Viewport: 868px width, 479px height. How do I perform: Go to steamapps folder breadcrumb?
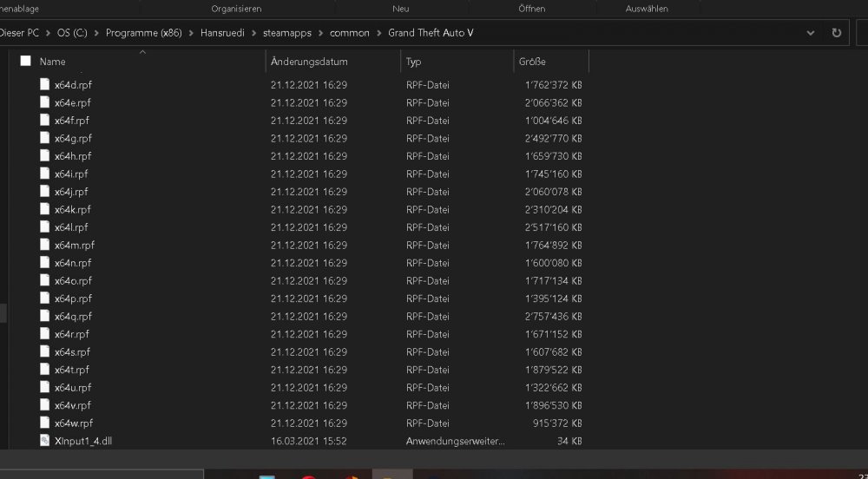click(x=286, y=33)
